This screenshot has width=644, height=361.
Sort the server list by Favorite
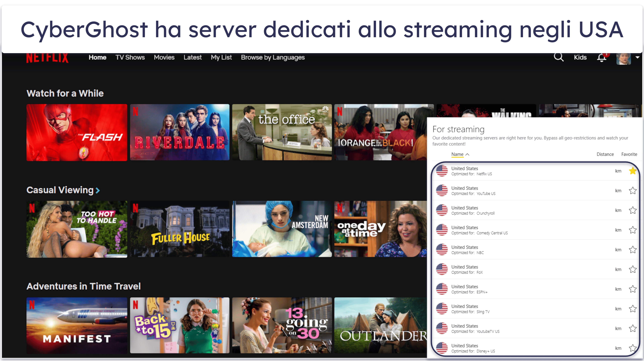point(629,154)
